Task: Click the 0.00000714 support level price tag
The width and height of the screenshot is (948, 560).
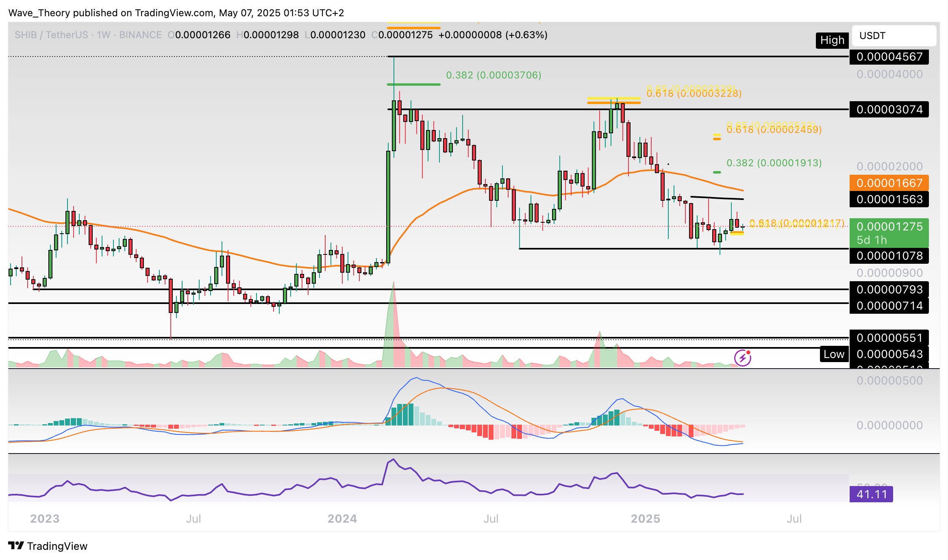Action: tap(889, 306)
